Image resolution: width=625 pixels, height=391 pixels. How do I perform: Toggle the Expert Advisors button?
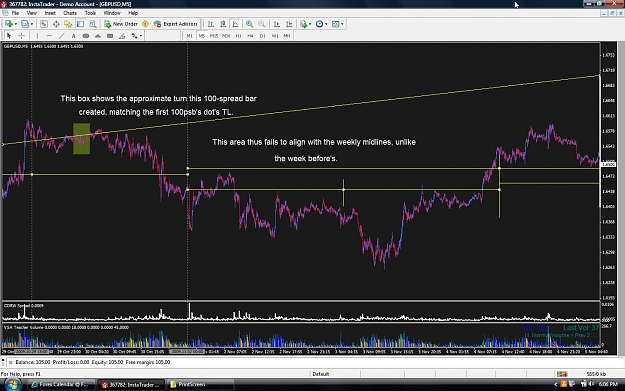176,24
